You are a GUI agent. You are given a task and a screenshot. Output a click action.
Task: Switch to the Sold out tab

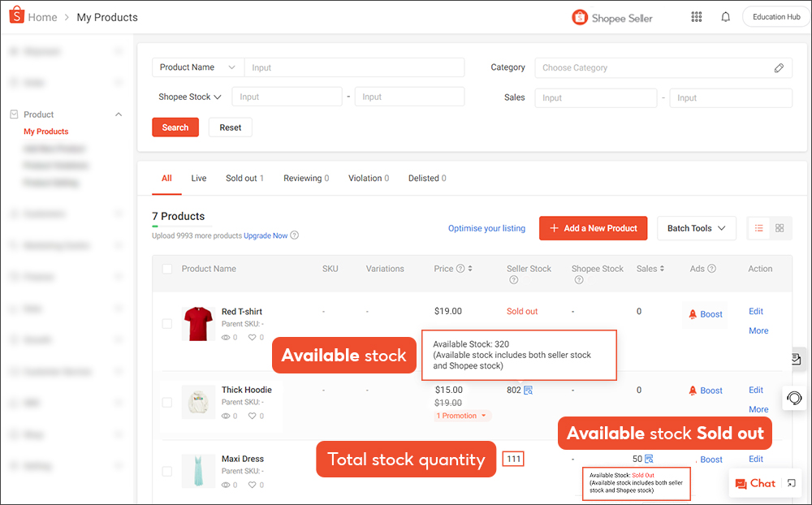coord(244,178)
